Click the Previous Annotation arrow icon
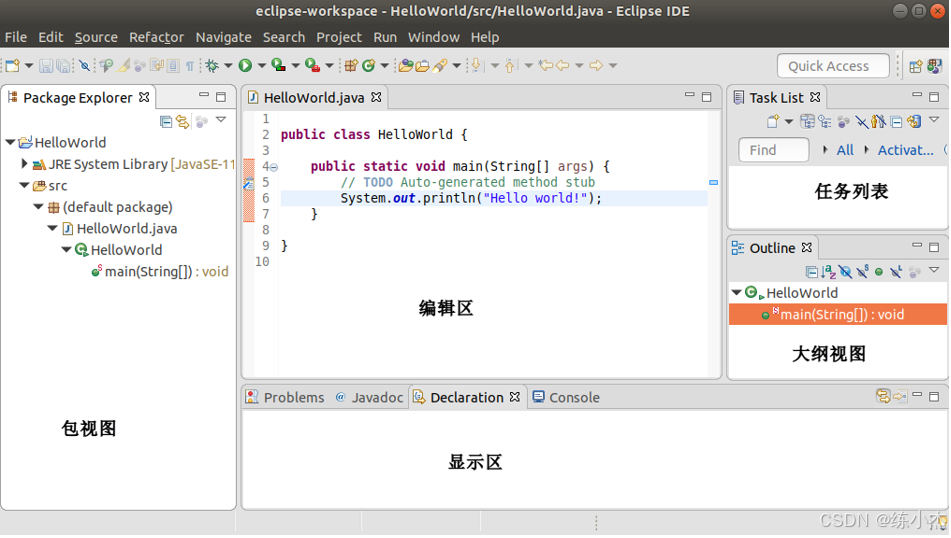The height and width of the screenshot is (538, 951). point(511,66)
